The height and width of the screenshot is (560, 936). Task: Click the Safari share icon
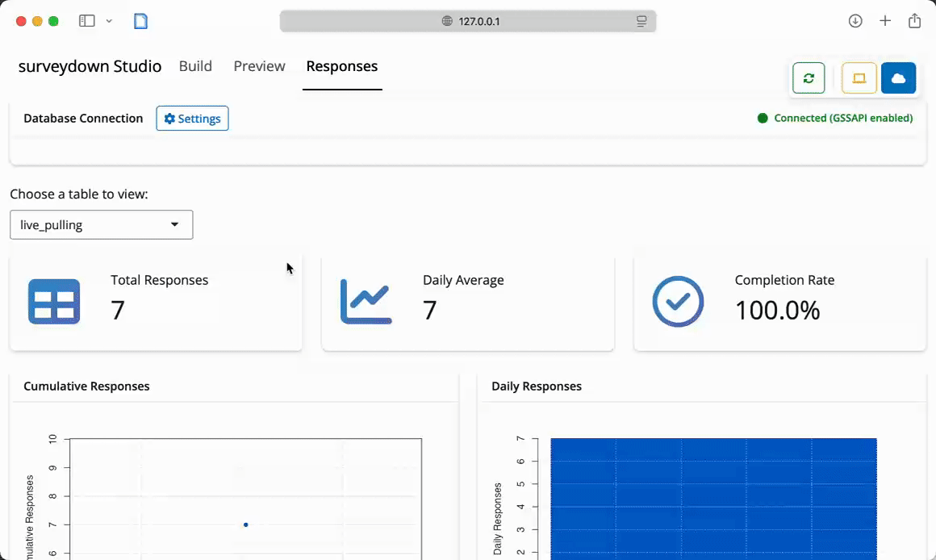pyautogui.click(x=914, y=21)
